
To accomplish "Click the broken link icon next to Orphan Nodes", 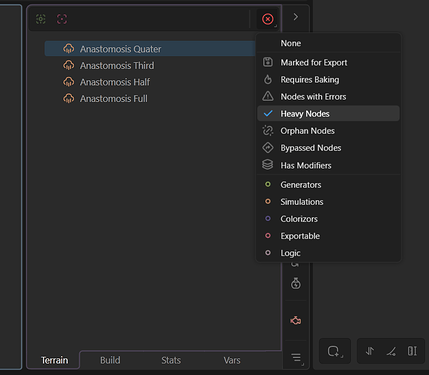I will point(268,131).
